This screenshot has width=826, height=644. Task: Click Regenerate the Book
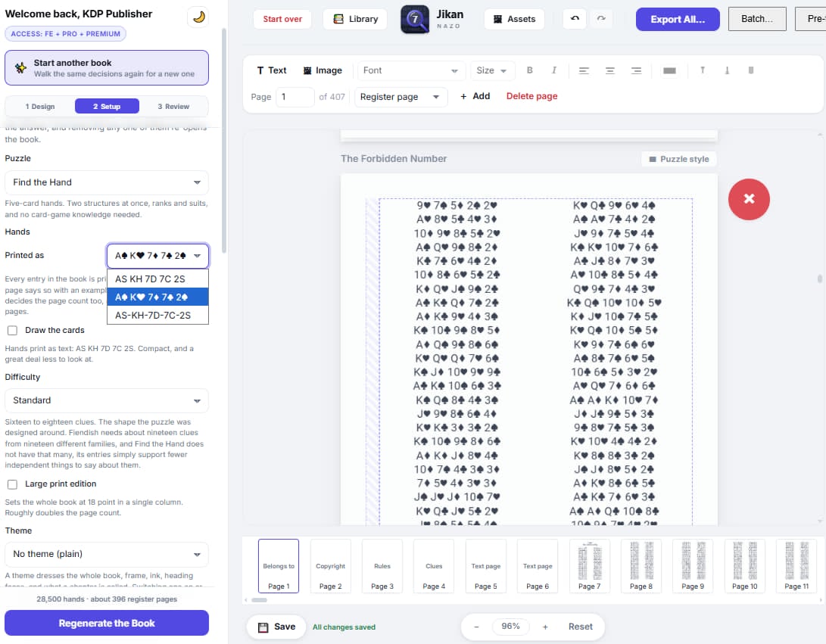[107, 623]
